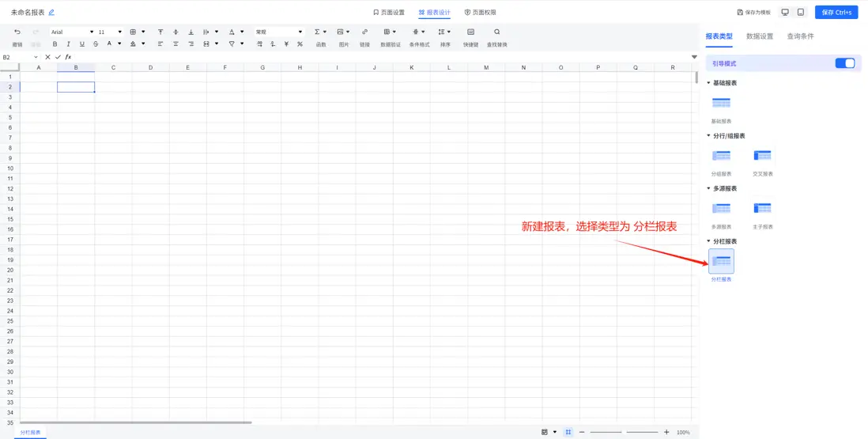Click the zoom out minus icon

(582, 432)
